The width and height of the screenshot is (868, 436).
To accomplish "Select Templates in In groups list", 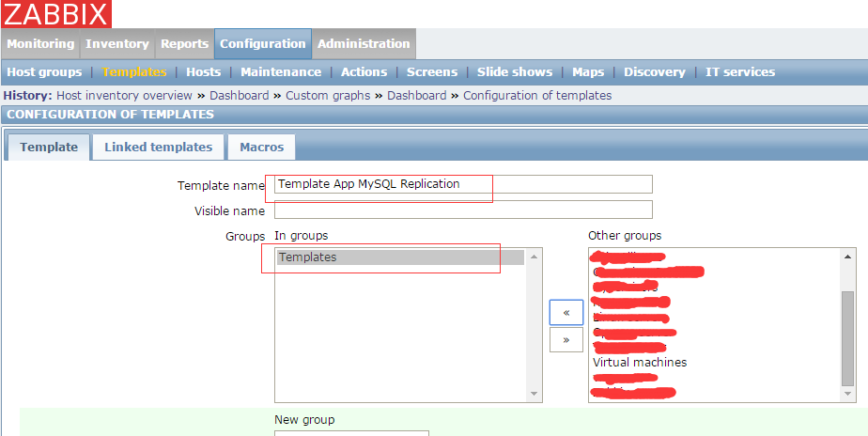I will 400,257.
